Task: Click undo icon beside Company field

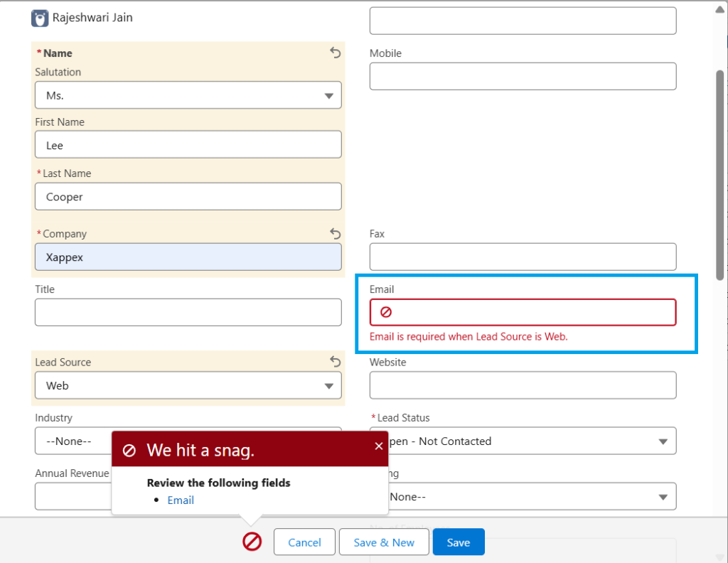Action: [336, 233]
